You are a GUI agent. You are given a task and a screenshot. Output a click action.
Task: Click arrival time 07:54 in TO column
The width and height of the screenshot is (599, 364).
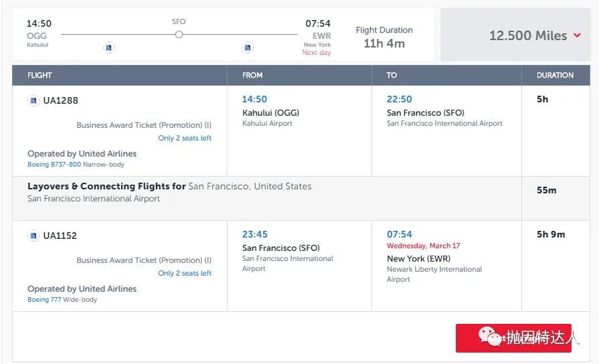[399, 234]
